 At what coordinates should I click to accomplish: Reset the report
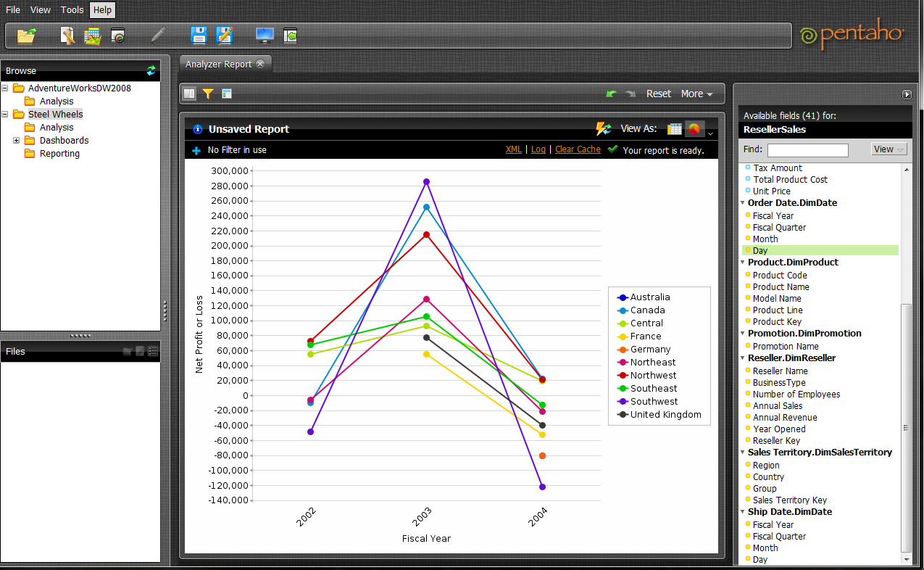[659, 94]
